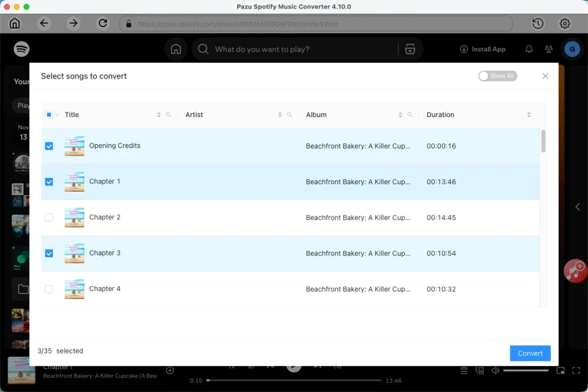Open Spotify home button
This screenshot has height=392, width=588.
(176, 49)
